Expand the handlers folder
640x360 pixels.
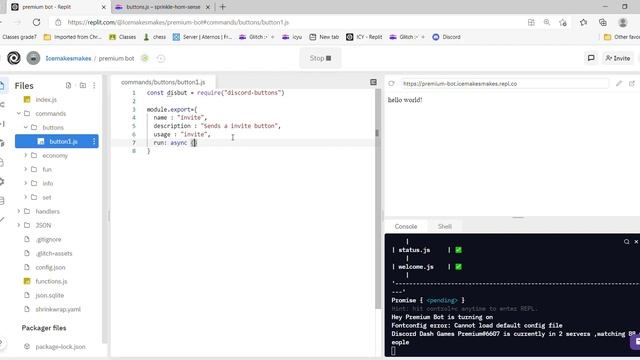pyautogui.click(x=19, y=211)
